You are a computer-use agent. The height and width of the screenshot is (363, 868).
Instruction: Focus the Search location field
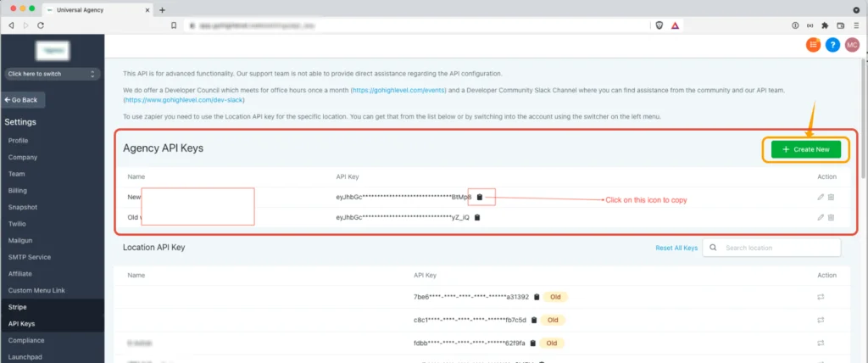tap(771, 248)
